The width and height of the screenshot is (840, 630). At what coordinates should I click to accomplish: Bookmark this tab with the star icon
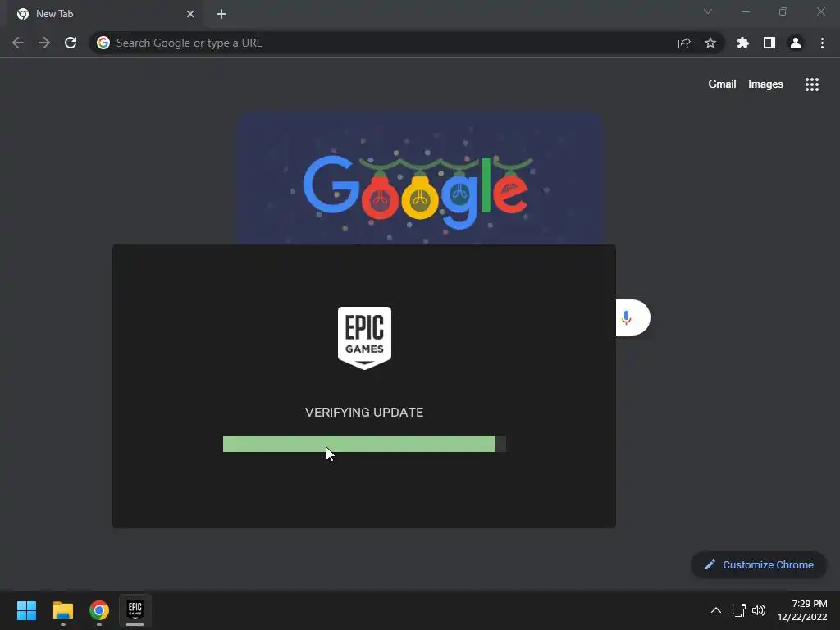click(x=710, y=43)
